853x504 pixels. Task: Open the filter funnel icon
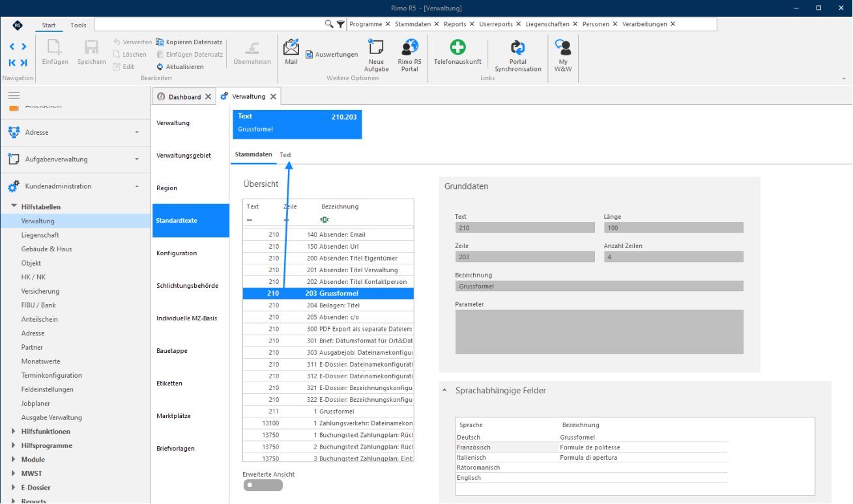[340, 24]
